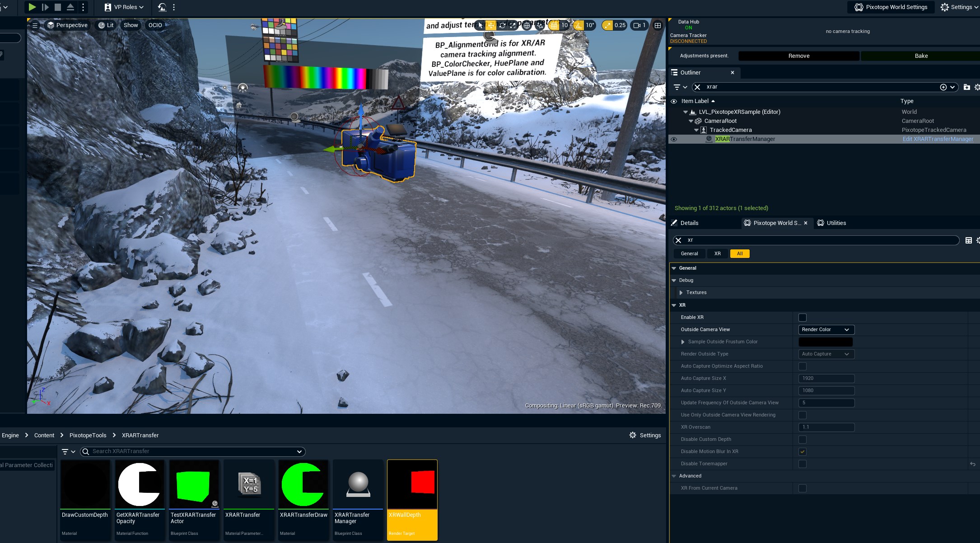The height and width of the screenshot is (543, 980).
Task: Open Outliner settings with gear icon
Action: click(977, 87)
